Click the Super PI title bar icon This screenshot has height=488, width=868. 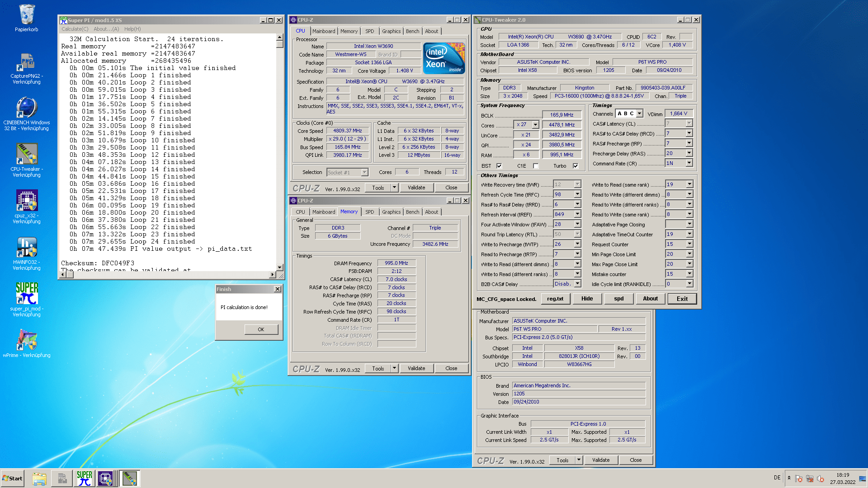63,20
